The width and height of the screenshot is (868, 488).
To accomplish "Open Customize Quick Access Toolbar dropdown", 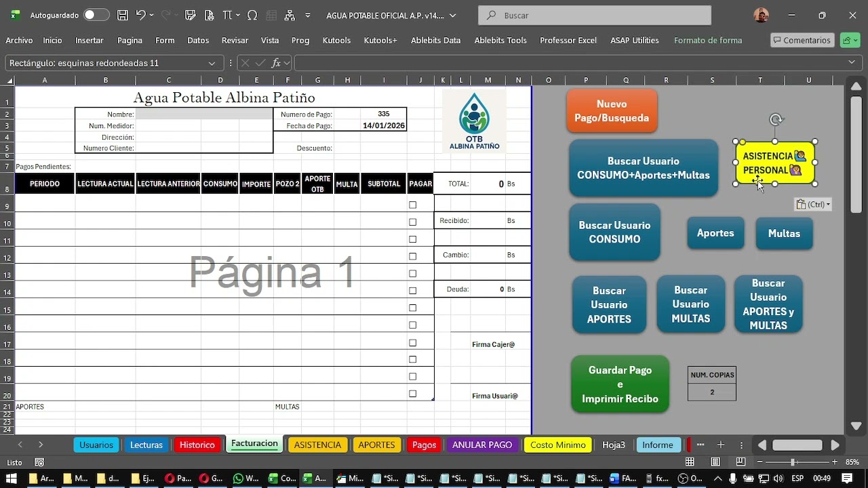I will 307,15.
